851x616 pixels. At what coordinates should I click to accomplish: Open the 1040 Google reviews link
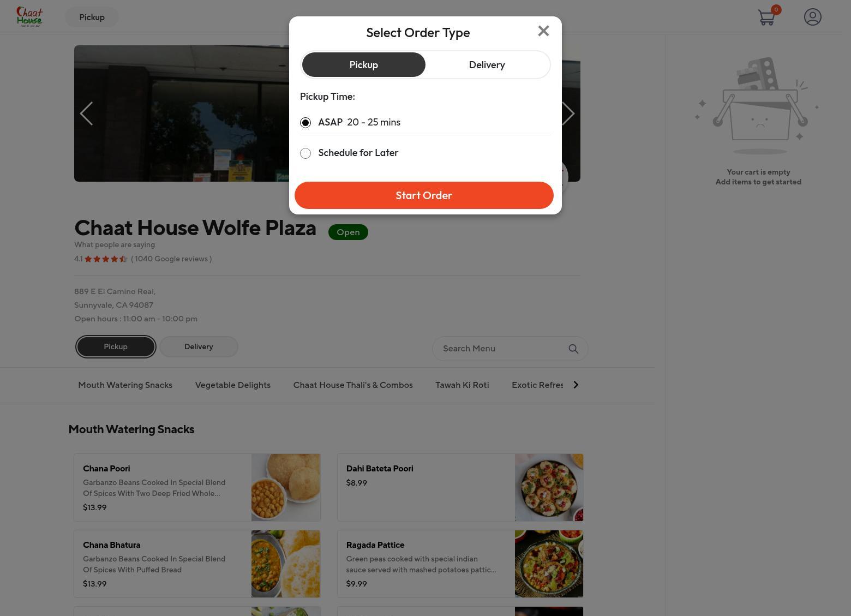pyautogui.click(x=171, y=259)
